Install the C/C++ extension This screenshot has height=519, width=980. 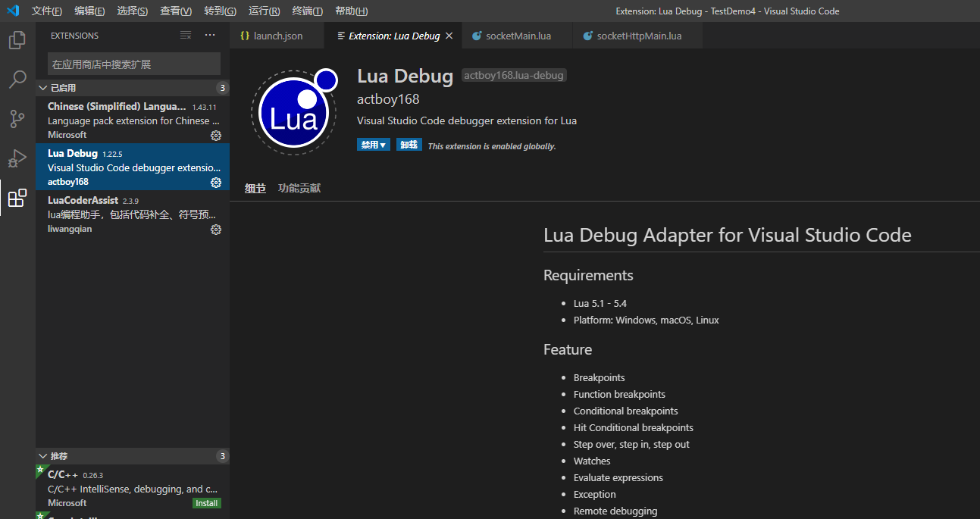click(x=206, y=503)
